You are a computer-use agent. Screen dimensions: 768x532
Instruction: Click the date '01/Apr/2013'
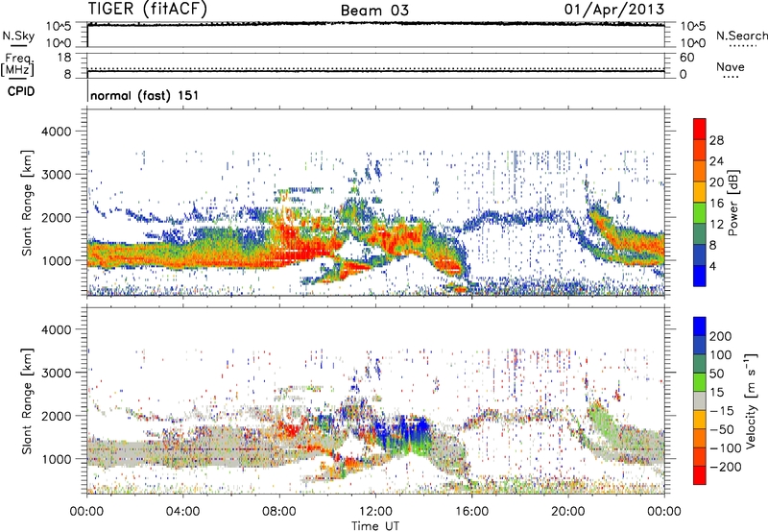tap(614, 10)
